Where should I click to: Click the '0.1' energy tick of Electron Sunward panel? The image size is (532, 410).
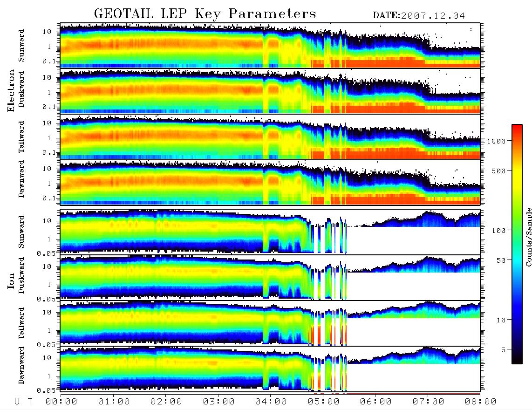click(x=50, y=61)
